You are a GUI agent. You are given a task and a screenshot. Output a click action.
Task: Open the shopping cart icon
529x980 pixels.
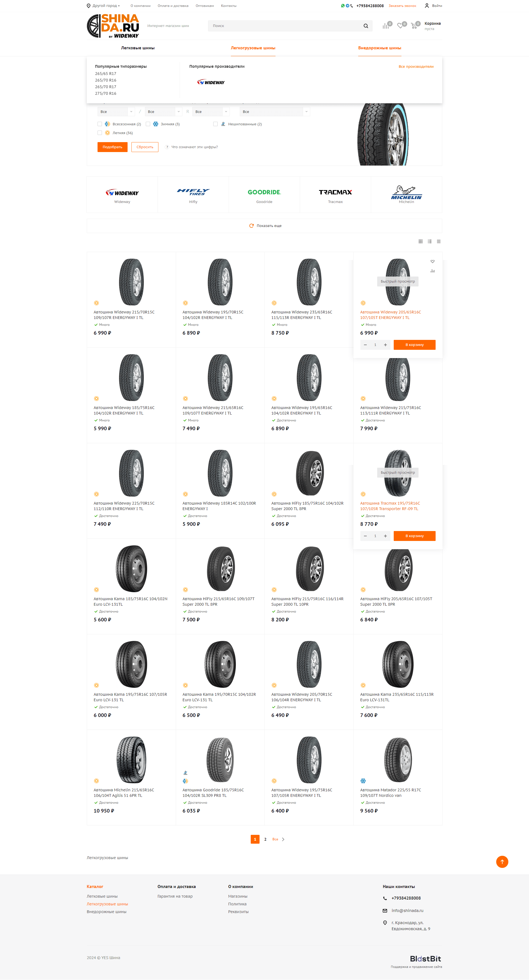(414, 26)
